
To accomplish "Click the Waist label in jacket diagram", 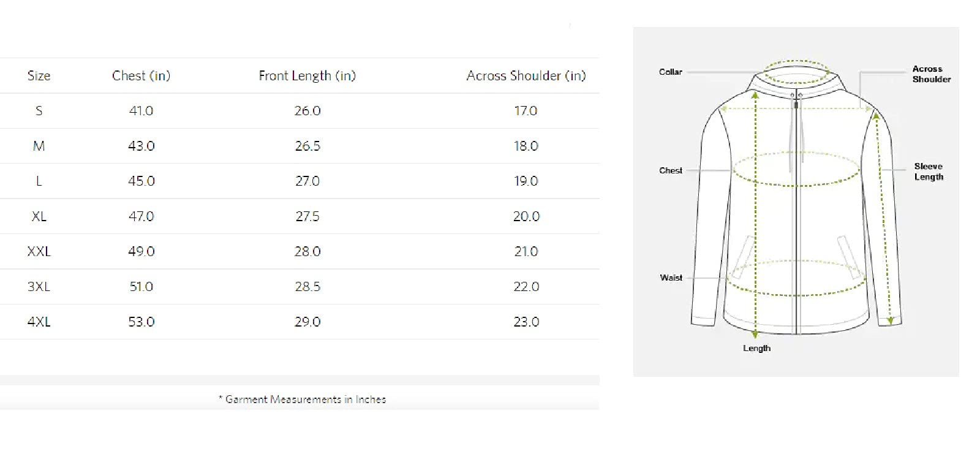I will click(x=671, y=278).
